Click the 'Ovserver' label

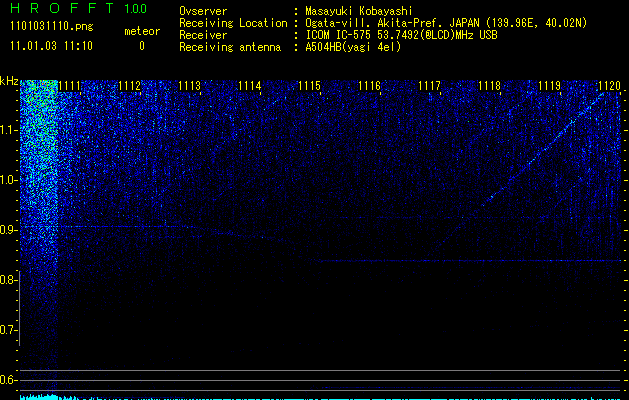pyautogui.click(x=203, y=11)
